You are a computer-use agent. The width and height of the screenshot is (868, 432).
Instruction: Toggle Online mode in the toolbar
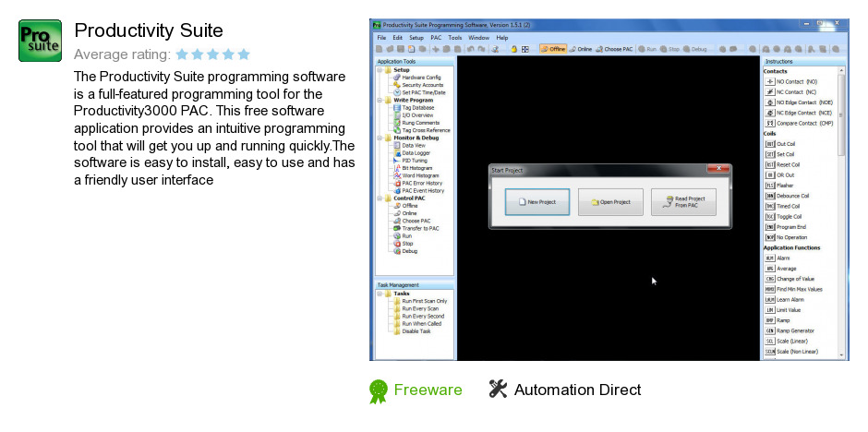click(581, 49)
